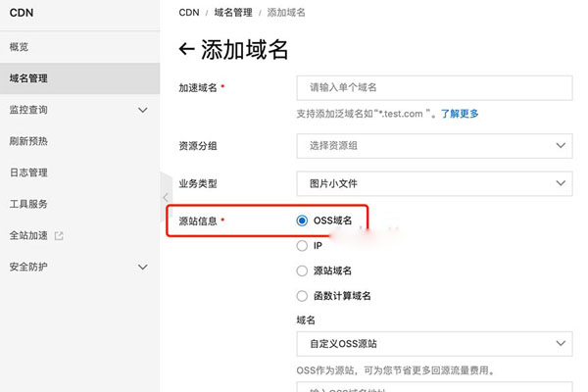This screenshot has width=588, height=392.
Task: Collapse the sidebar with the handle arrow
Action: [166, 197]
